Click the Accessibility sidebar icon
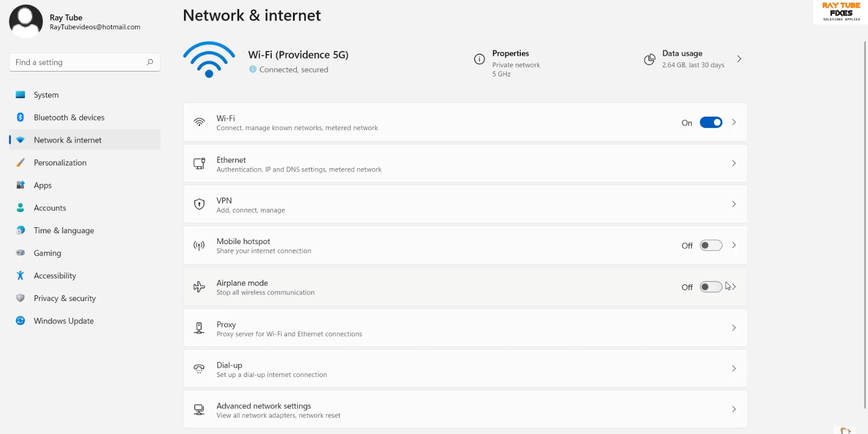Viewport: 868px width, 434px height. coord(21,276)
